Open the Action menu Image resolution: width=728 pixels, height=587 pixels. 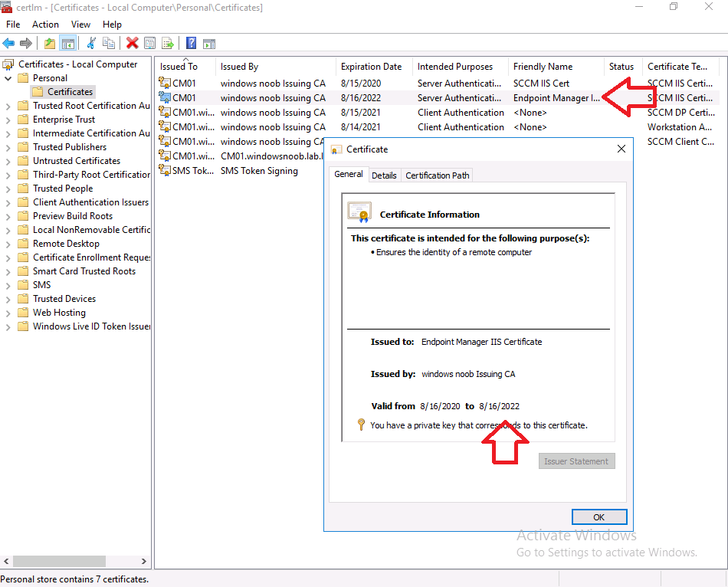tap(45, 25)
